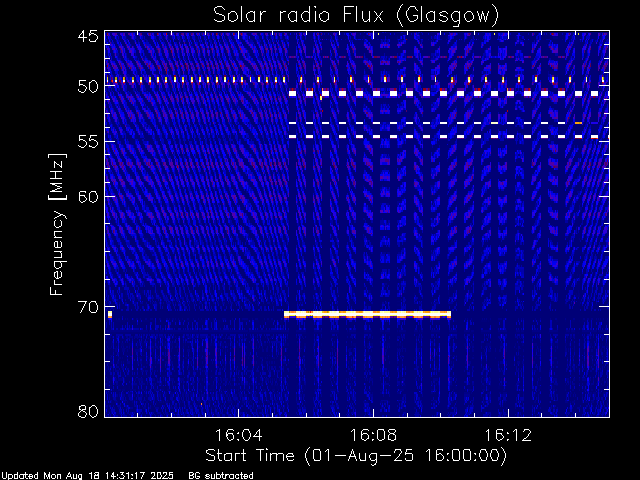Click the "Start Time (01-Aug-25 16:00:00)" label
Viewport: 640px width, 480px height.
coord(356,456)
